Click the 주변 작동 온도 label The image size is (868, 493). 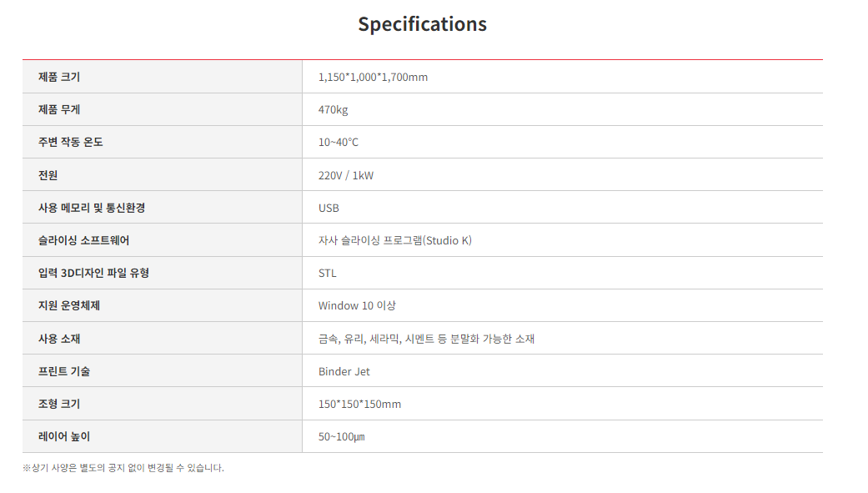pos(71,142)
